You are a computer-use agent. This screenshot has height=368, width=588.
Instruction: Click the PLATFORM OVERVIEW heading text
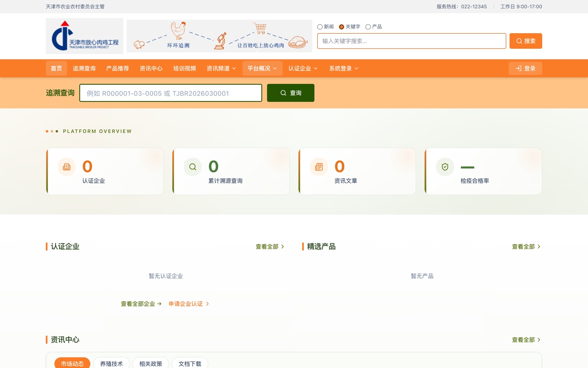(x=97, y=131)
